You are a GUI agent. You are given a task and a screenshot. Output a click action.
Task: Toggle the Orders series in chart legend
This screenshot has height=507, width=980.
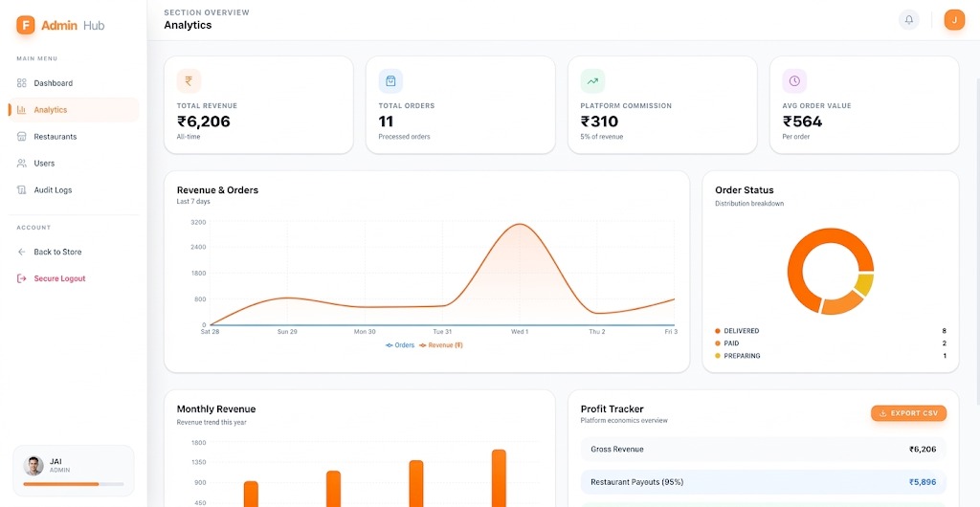(x=400, y=345)
